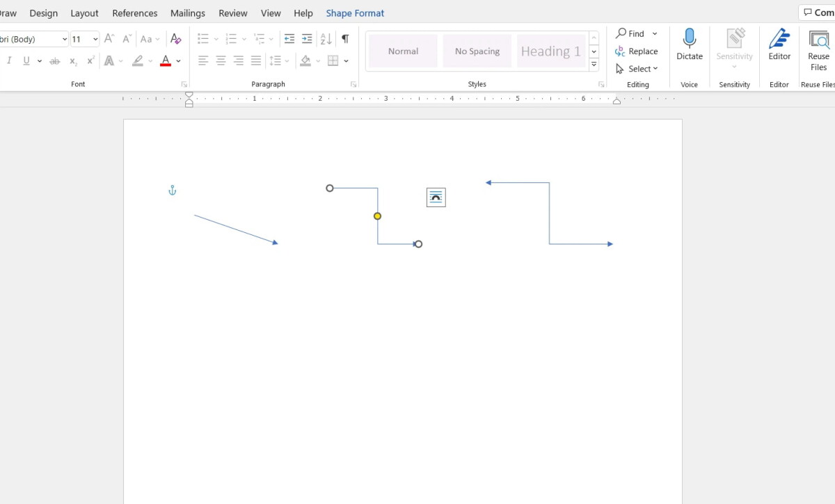Apply the Heading 1 style

550,51
